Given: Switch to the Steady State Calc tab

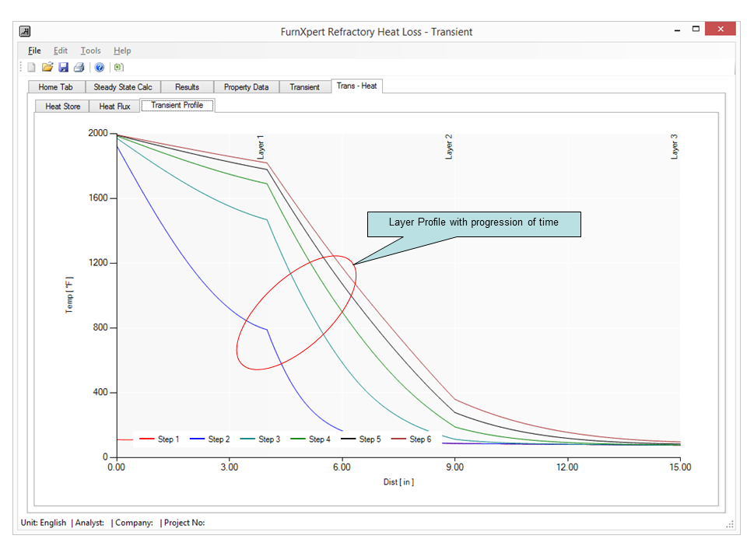Looking at the screenshot, I should click(x=123, y=86).
